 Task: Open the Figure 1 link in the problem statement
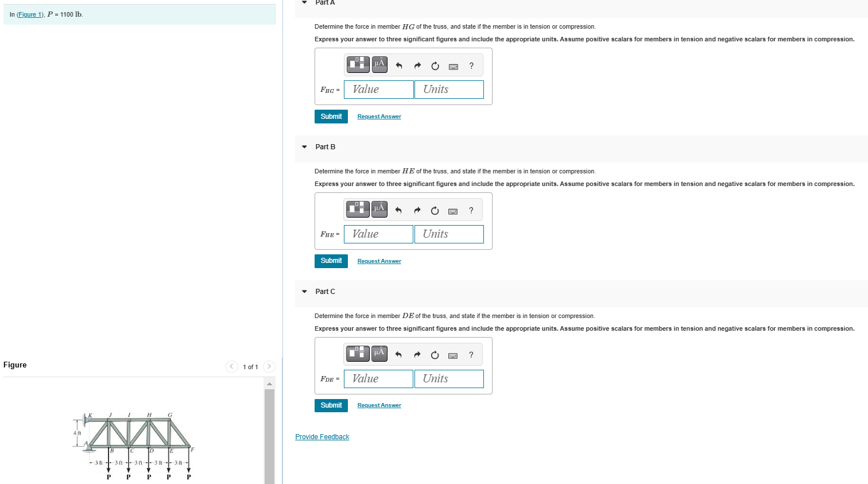click(30, 14)
